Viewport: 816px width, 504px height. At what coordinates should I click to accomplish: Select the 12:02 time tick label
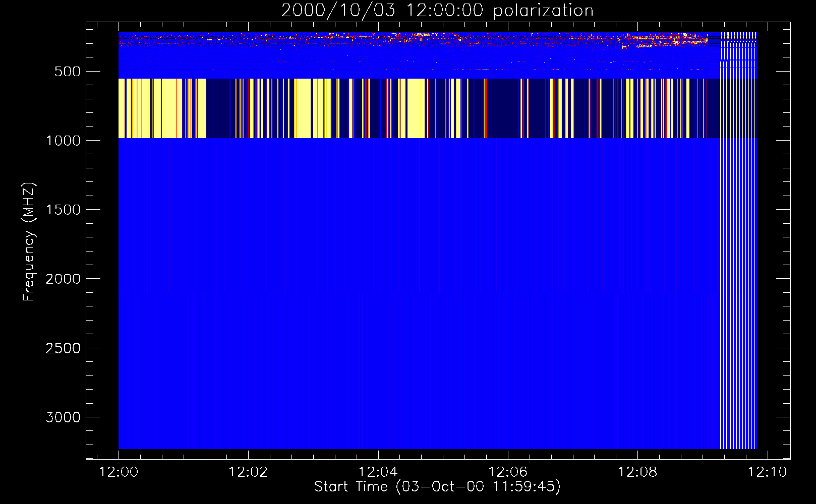click(x=248, y=472)
